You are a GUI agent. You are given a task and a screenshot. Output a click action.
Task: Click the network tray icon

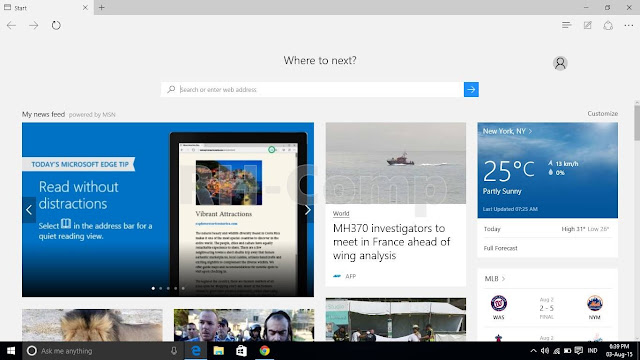[x=556, y=351]
